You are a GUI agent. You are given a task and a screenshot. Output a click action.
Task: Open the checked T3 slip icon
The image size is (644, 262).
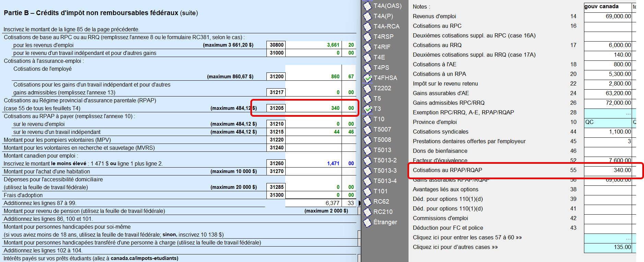(368, 109)
